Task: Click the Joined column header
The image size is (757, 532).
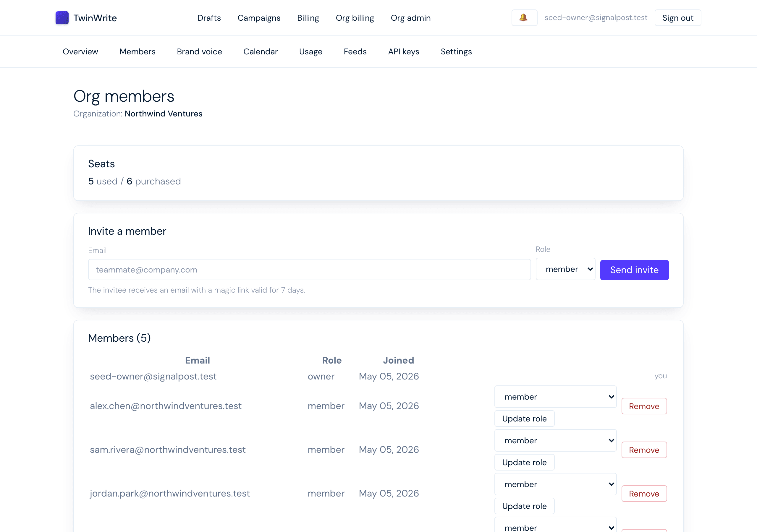Action: tap(398, 360)
